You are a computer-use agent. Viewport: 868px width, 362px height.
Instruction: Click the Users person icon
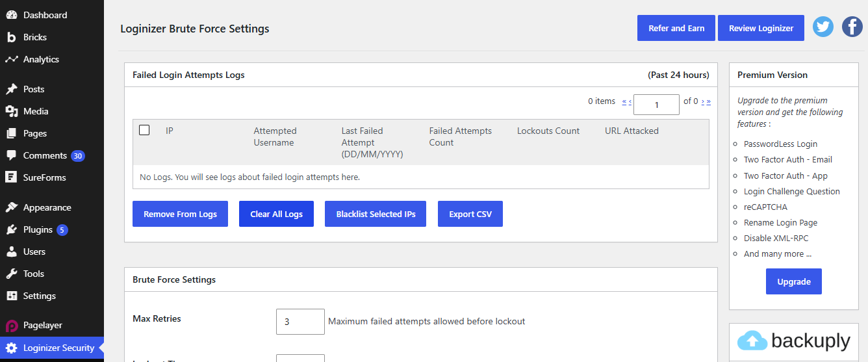tap(11, 252)
